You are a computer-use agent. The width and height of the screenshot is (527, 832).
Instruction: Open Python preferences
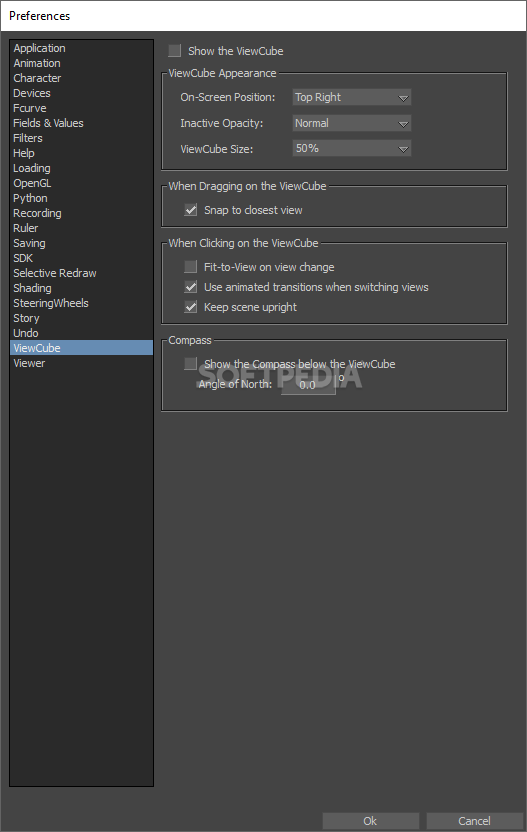point(82,198)
